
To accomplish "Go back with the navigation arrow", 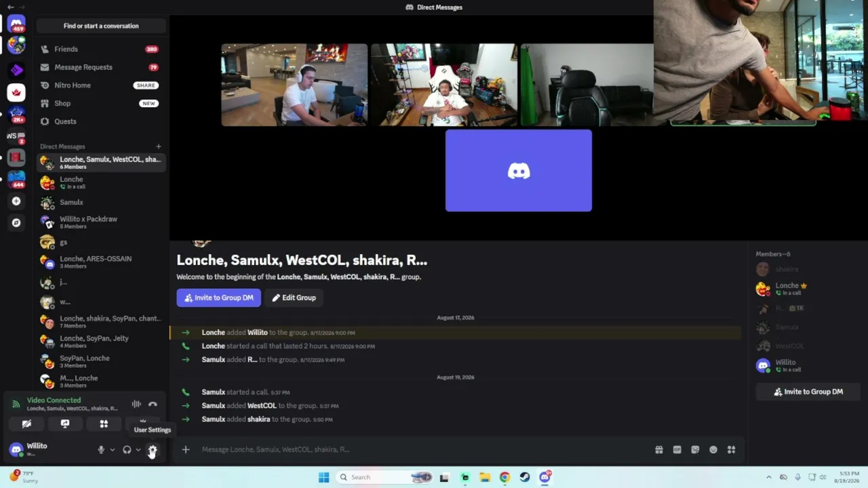I will pos(10,7).
